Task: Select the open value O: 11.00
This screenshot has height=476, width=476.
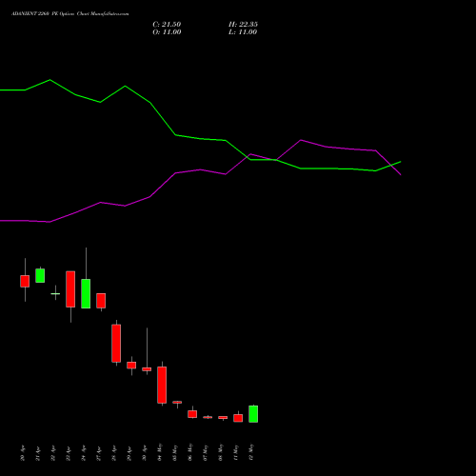Action: point(167,32)
